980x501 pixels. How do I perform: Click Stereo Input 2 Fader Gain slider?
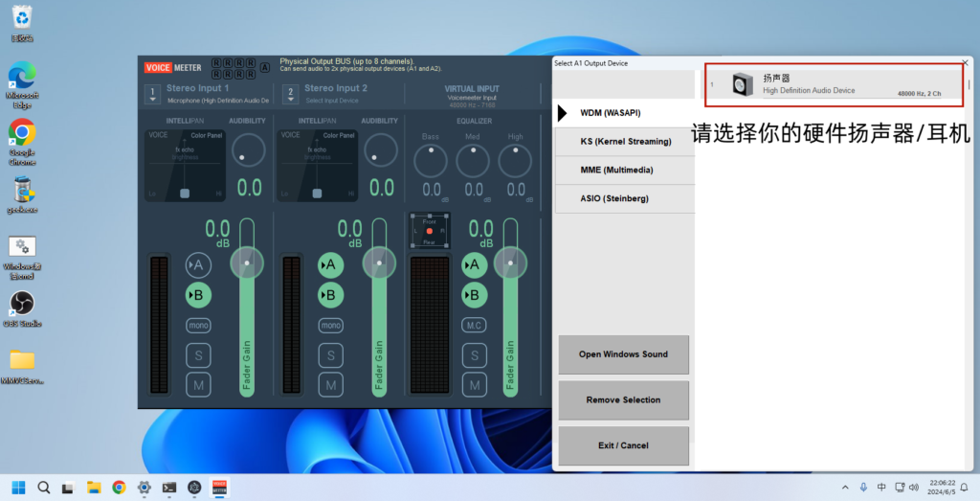pyautogui.click(x=379, y=307)
